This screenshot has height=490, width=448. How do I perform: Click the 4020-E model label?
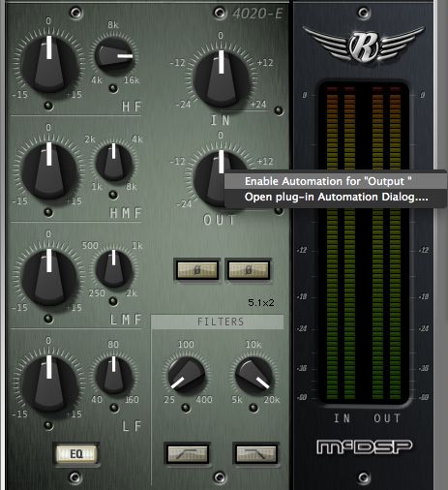(257, 14)
